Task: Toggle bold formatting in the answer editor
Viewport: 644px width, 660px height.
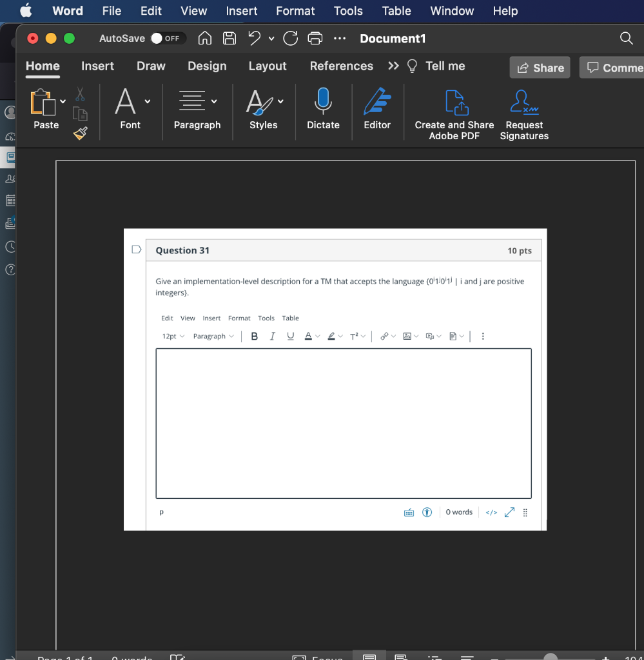Action: click(254, 336)
